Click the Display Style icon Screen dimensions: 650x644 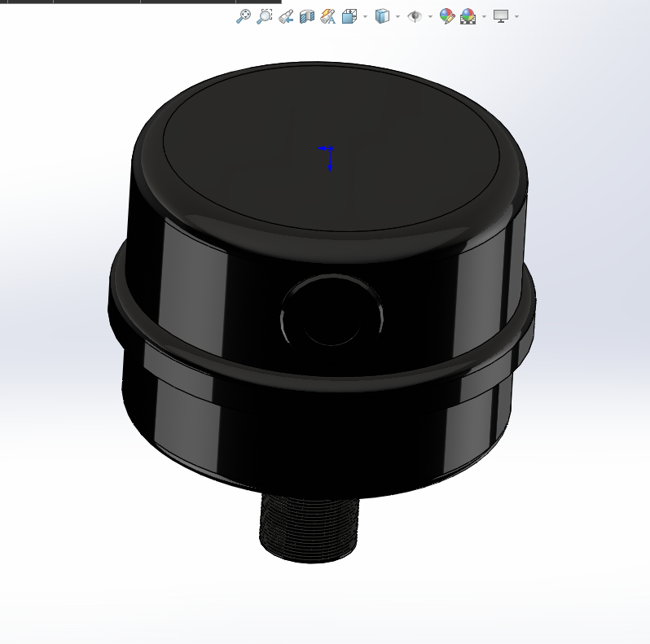[382, 16]
